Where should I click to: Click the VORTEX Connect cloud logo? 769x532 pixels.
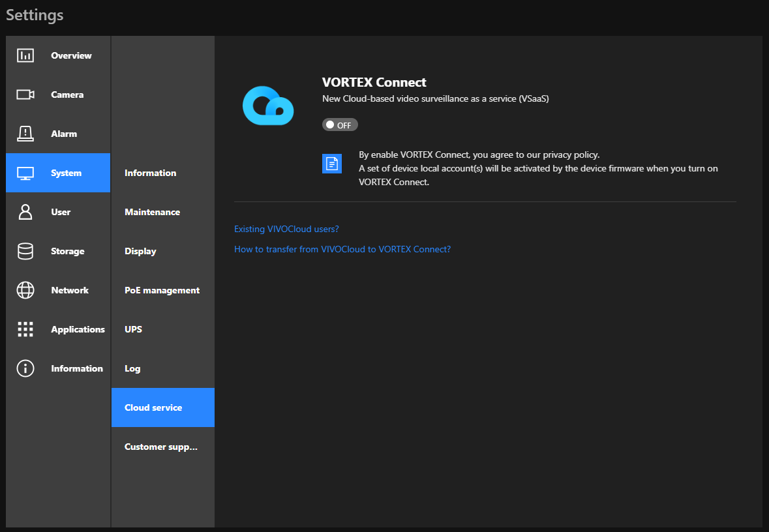coord(268,105)
